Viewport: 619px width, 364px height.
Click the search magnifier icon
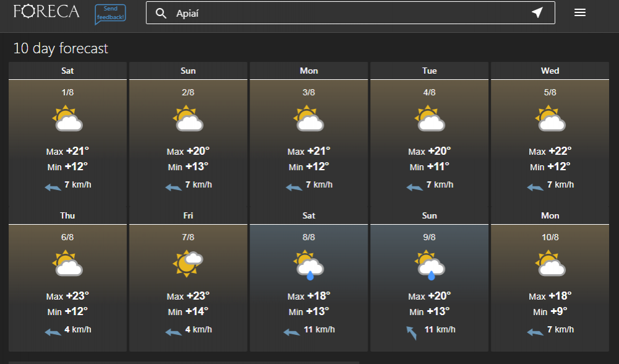(x=161, y=14)
